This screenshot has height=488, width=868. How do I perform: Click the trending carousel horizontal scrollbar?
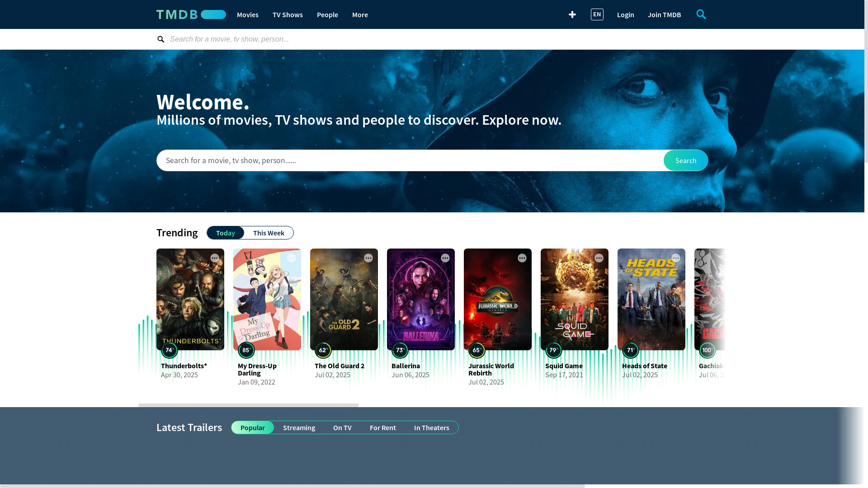(x=249, y=405)
